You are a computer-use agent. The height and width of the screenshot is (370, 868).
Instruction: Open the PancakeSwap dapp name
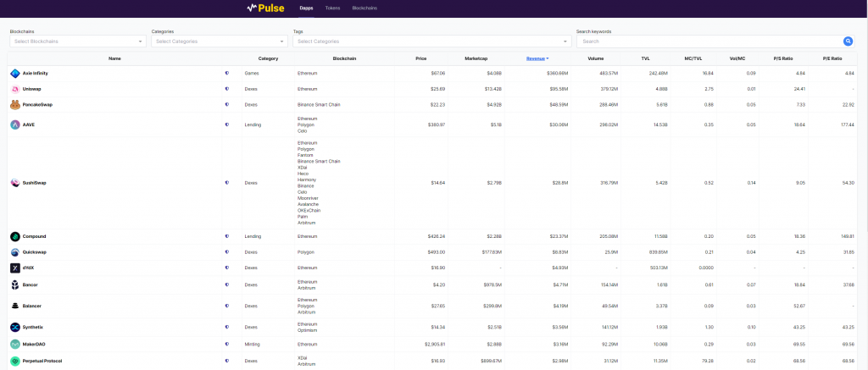coord(37,104)
